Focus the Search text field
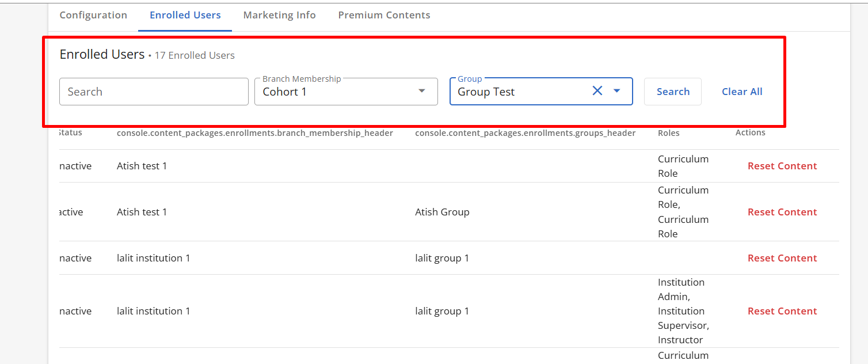The image size is (868, 364). click(154, 92)
